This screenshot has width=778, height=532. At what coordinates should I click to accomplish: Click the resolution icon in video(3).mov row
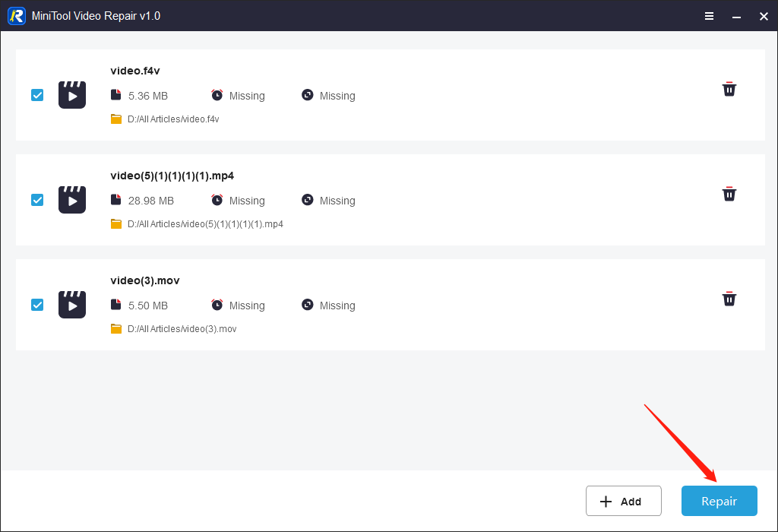pos(308,304)
